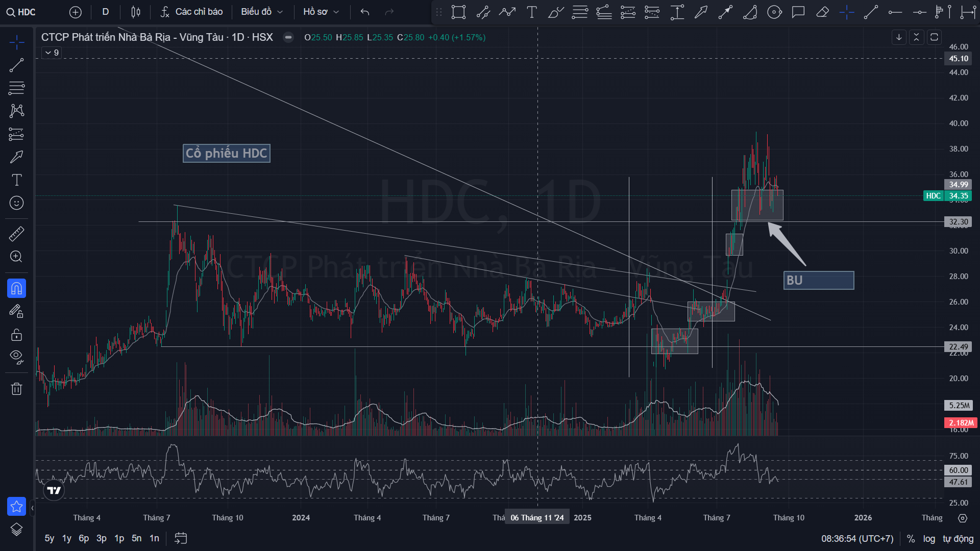Image resolution: width=980 pixels, height=551 pixels.
Task: Open the ruler measure tool
Action: 16,234
